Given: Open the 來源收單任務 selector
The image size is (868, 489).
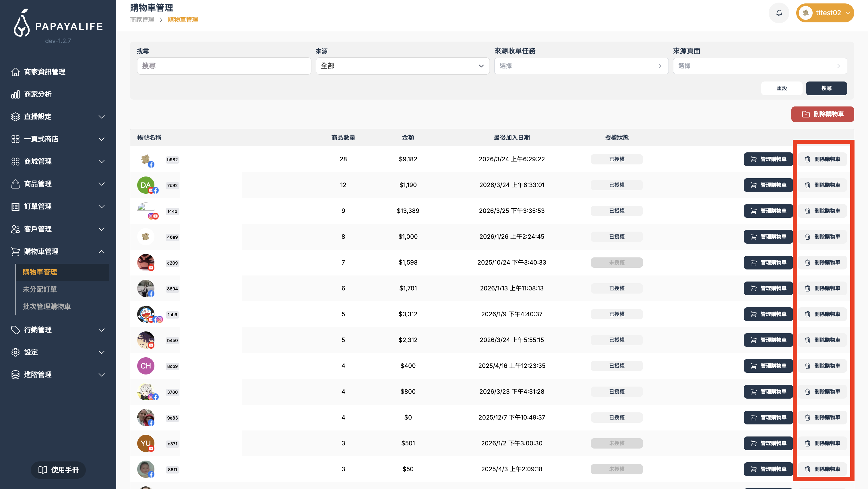Looking at the screenshot, I should (581, 66).
